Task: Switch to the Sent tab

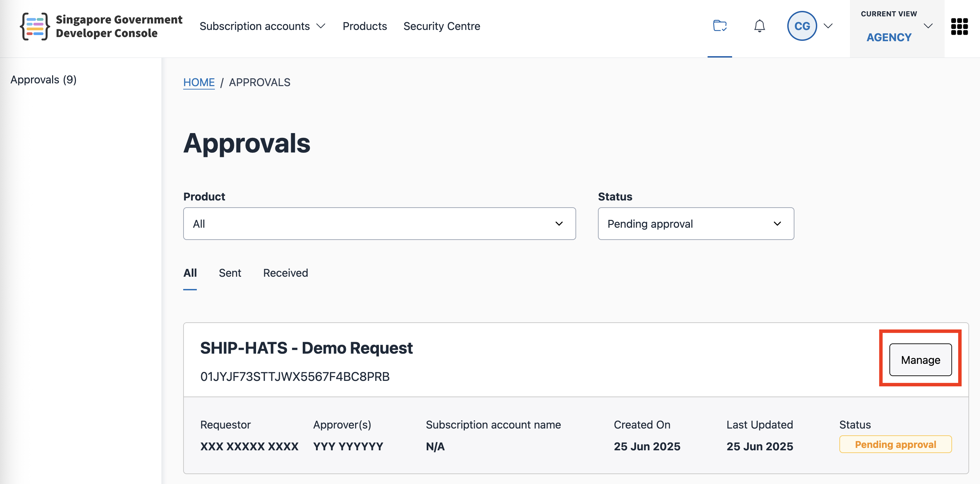Action: [230, 273]
